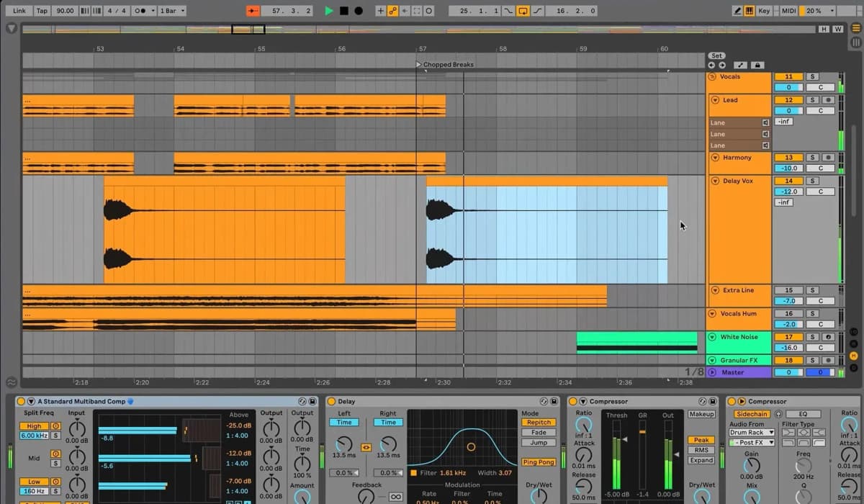Fold the Lead track
Viewport: 864px width, 504px height.
715,100
